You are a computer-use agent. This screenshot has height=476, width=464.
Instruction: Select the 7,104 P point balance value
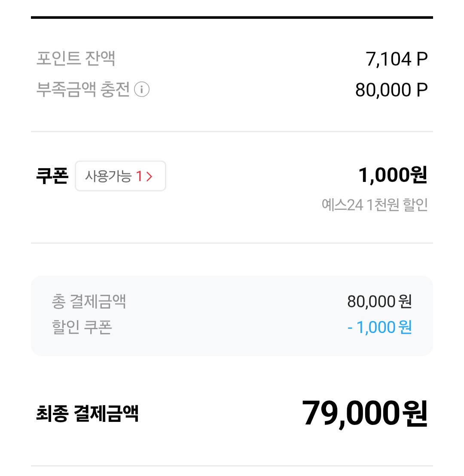click(397, 59)
